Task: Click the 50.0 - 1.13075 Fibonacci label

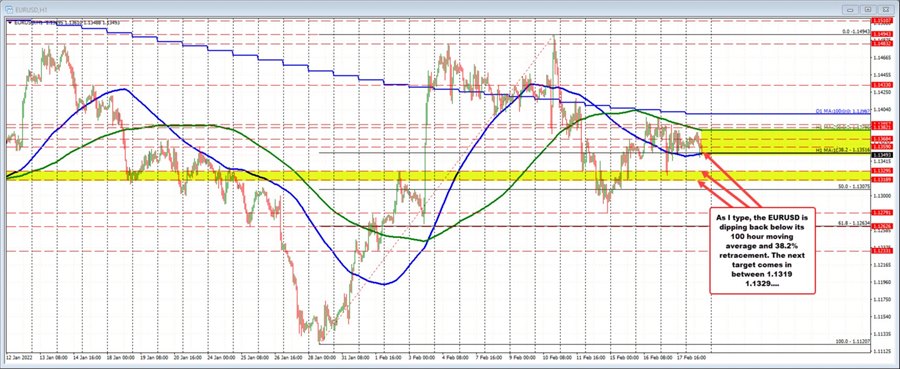Action: point(854,187)
